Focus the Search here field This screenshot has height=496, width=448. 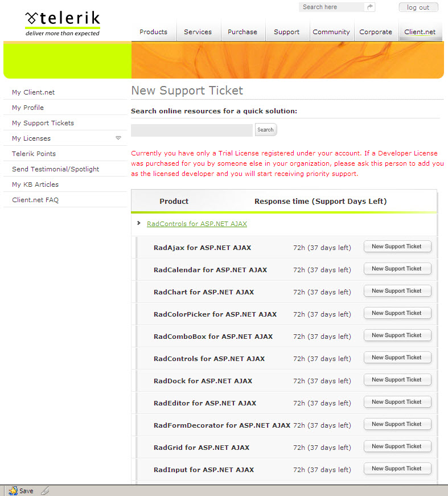point(332,7)
